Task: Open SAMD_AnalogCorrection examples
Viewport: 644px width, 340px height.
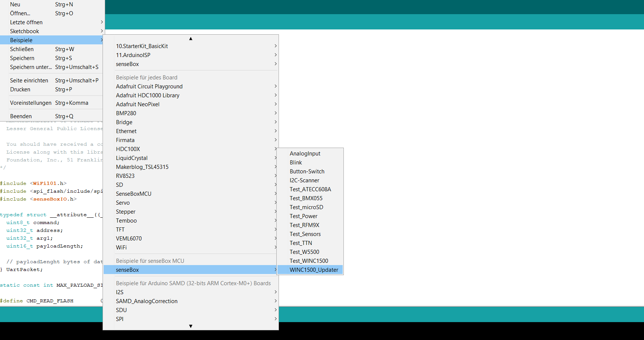Action: (191, 301)
